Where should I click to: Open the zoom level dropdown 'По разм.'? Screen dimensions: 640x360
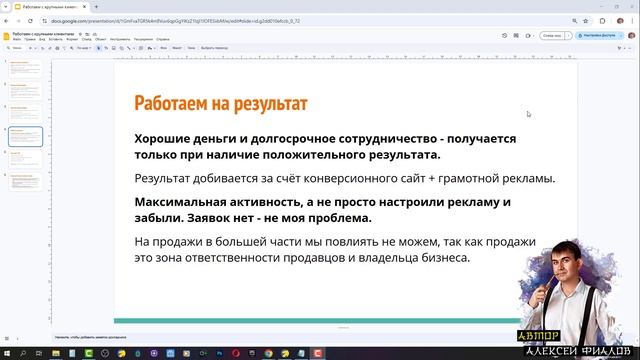tap(84, 48)
